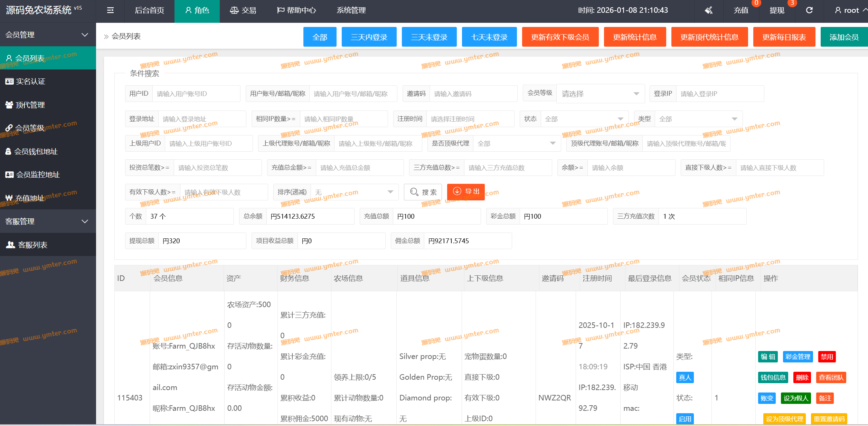Click the hamburger menu collapse icon
The width and height of the screenshot is (868, 426).
[110, 10]
